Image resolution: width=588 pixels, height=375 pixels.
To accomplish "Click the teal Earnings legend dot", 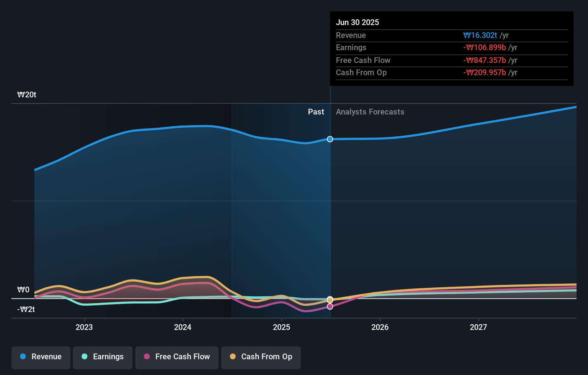I will pyautogui.click(x=84, y=357).
